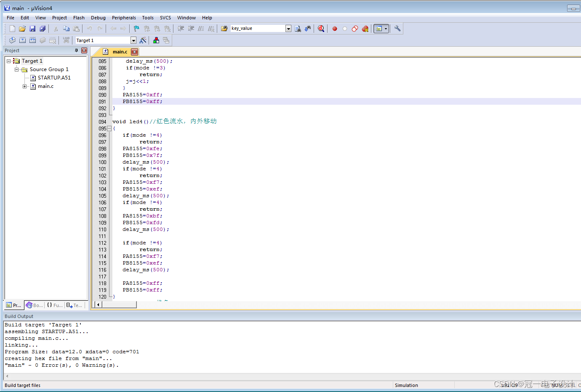Click the Manage Components colored blocks icon
This screenshot has width=581, height=392.
(x=156, y=40)
